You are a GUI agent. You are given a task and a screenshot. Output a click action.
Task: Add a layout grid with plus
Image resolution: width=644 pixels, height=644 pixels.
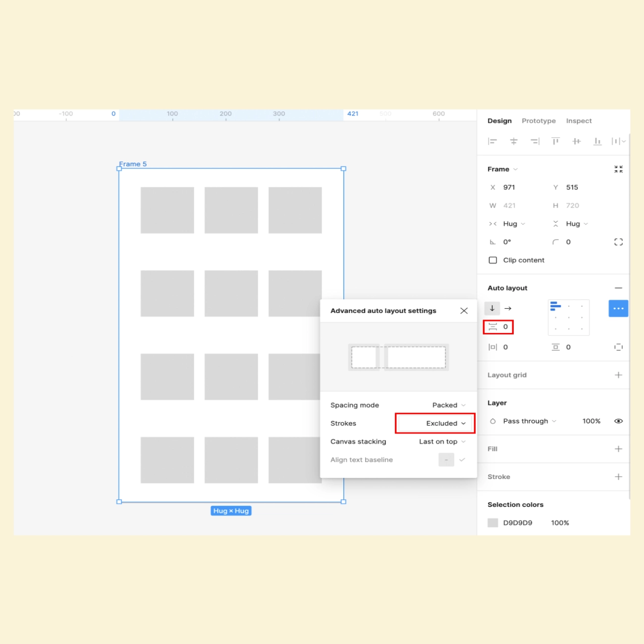pos(618,375)
